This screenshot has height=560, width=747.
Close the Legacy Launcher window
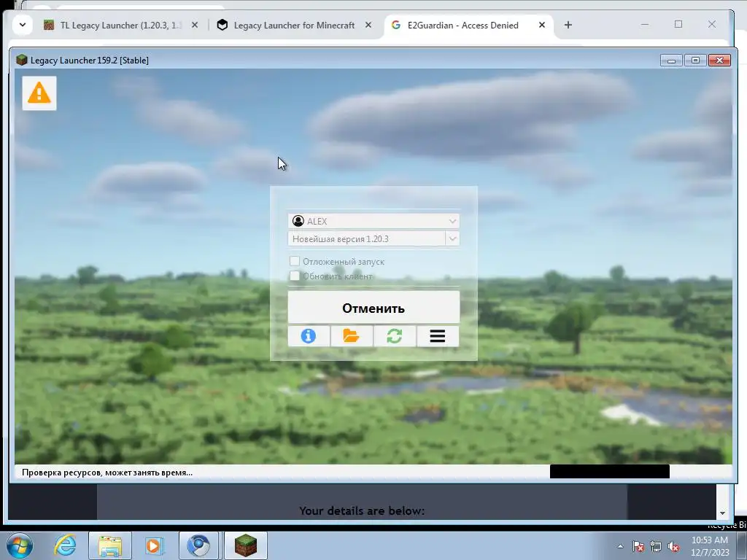pos(719,60)
